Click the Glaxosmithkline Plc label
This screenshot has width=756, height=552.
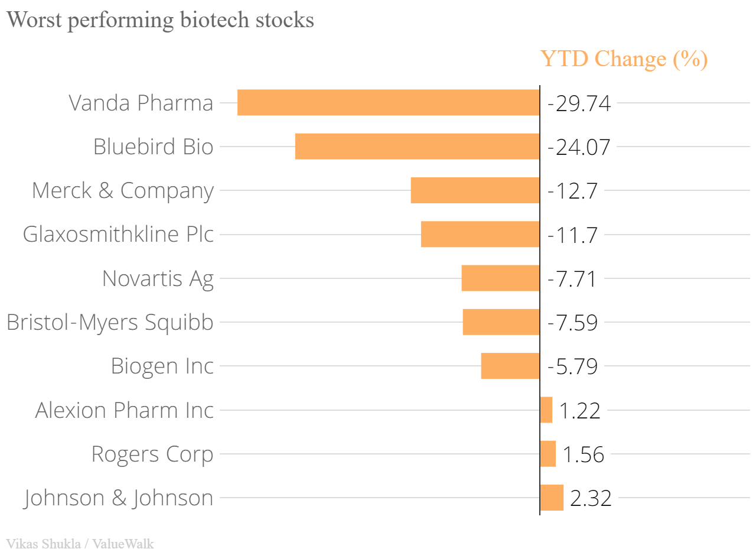tap(118, 234)
